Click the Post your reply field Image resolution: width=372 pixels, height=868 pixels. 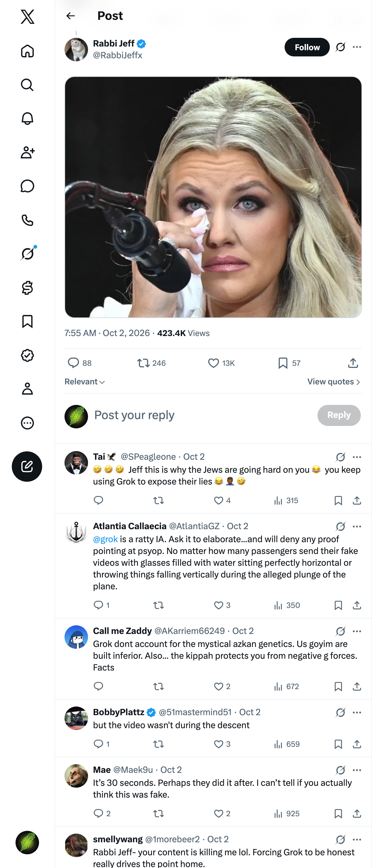point(202,415)
